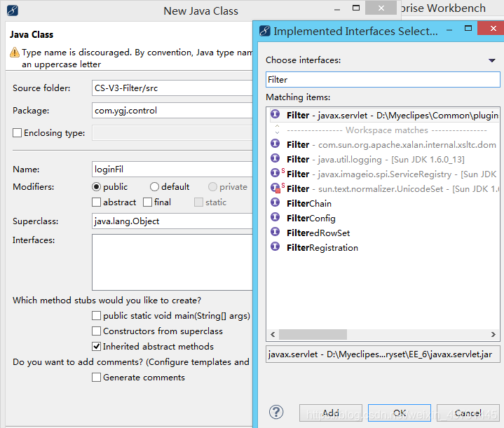Click the java.util.logging Filter icon
The height and width of the screenshot is (428, 504).
coord(275,158)
